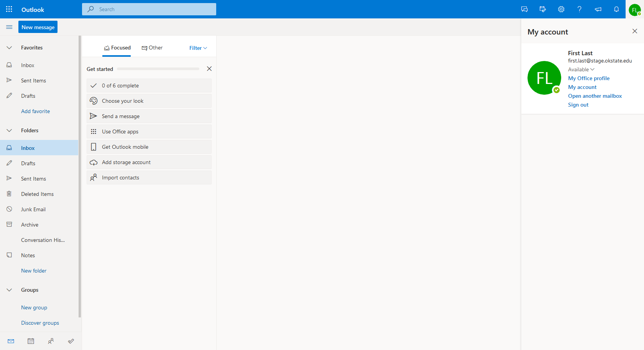644x350 pixels.
Task: Open the Filter menu
Action: pyautogui.click(x=197, y=48)
